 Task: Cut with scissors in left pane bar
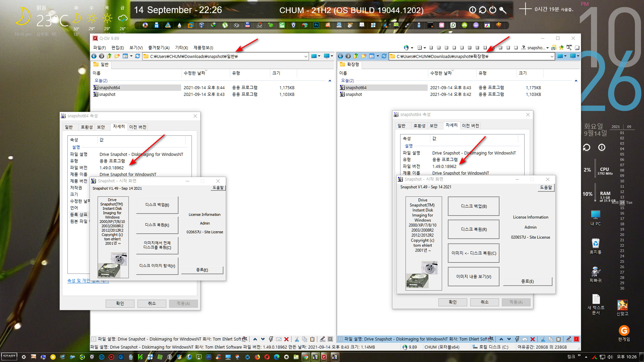297,339
